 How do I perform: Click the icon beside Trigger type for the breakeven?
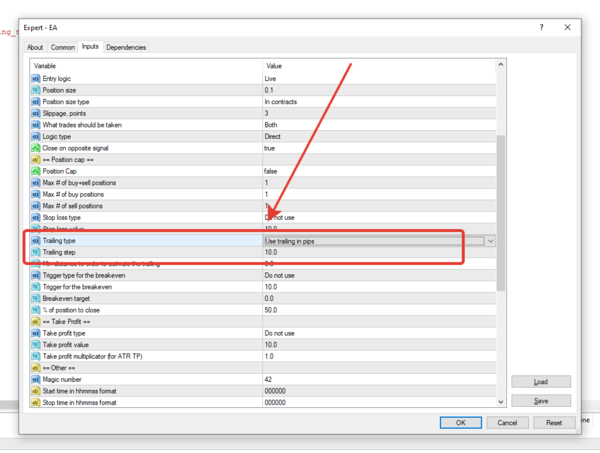(x=36, y=275)
